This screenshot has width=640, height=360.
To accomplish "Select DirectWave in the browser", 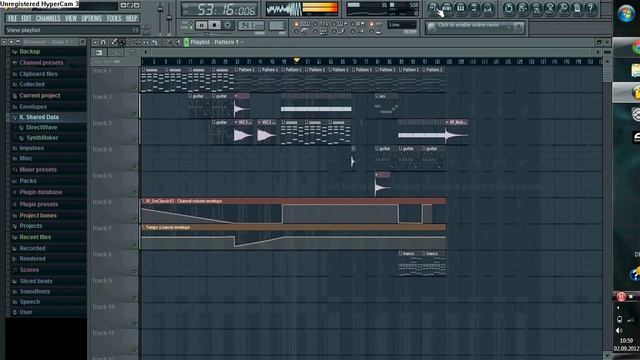I will pos(42,127).
